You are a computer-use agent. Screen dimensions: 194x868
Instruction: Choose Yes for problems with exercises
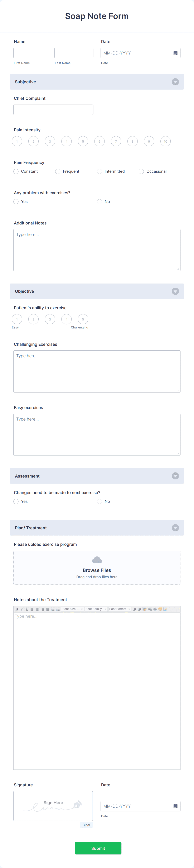16,201
